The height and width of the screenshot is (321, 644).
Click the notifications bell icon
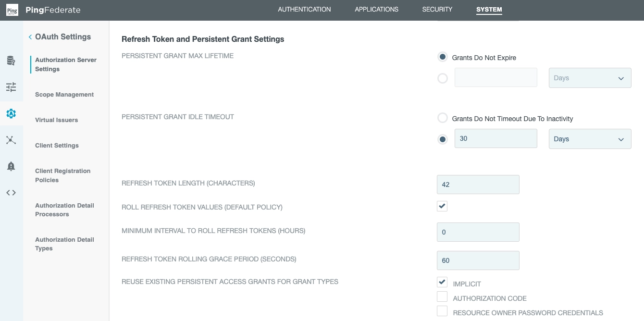12,166
